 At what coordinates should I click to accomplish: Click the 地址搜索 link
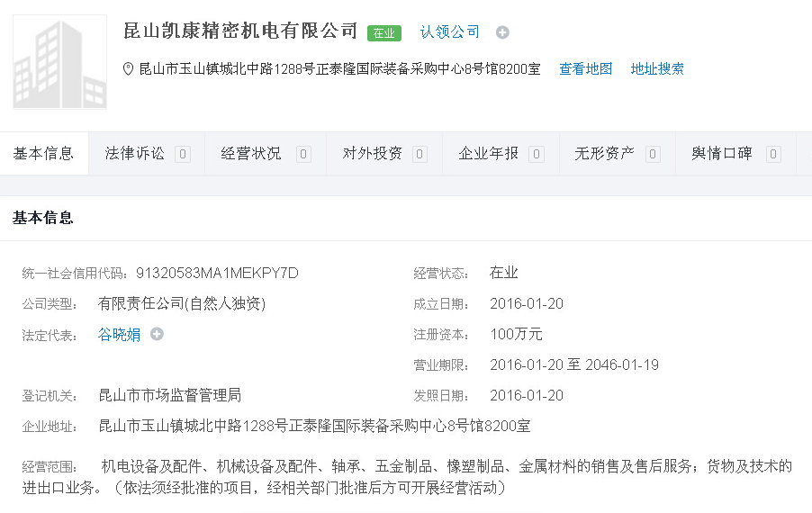[x=657, y=68]
